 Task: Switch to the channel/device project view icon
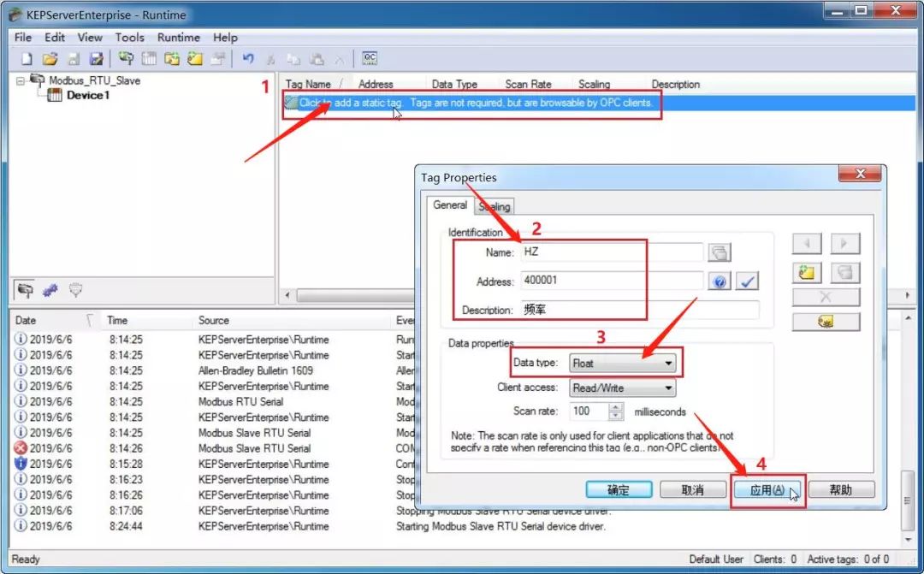coord(25,289)
